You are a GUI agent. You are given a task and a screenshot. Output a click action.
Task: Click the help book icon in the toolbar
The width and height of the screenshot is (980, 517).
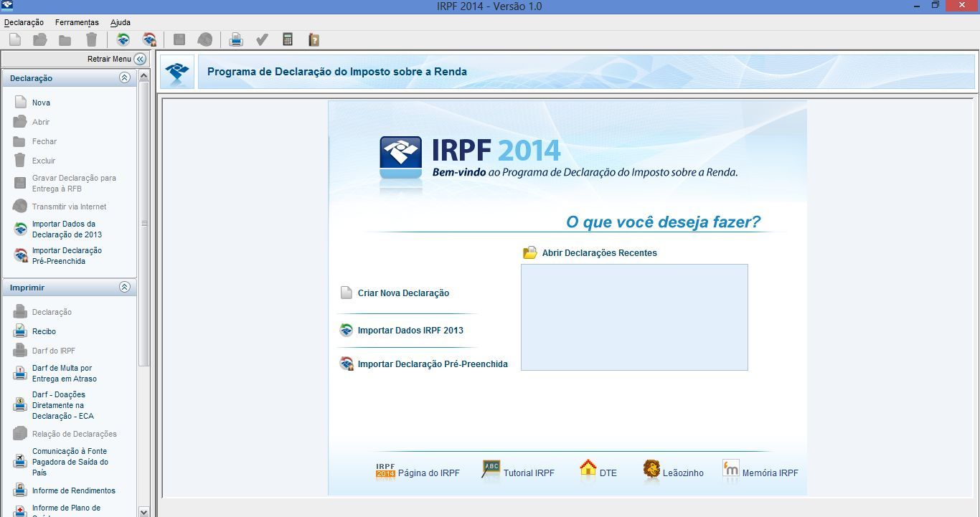coord(314,39)
